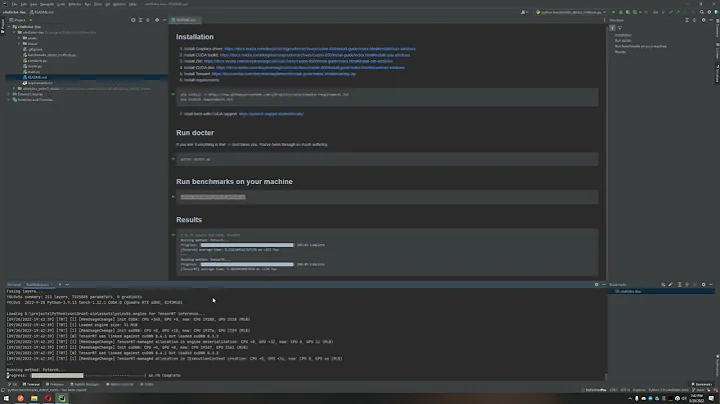Jump to Run benchmarks on your machine in Structure

coord(641,46)
